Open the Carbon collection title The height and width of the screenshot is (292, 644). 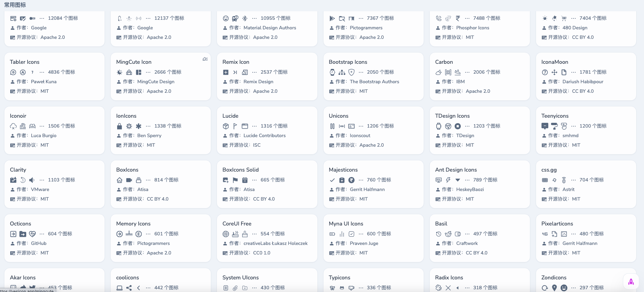click(x=444, y=62)
